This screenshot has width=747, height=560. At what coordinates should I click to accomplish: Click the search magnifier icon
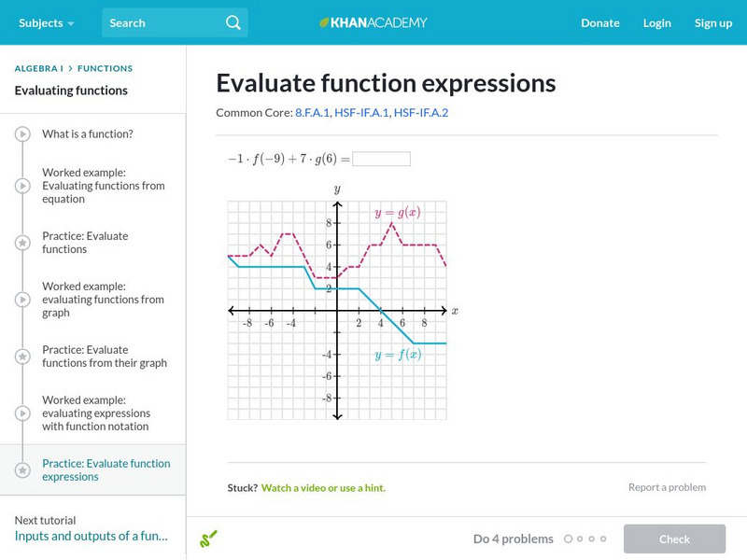tap(233, 22)
